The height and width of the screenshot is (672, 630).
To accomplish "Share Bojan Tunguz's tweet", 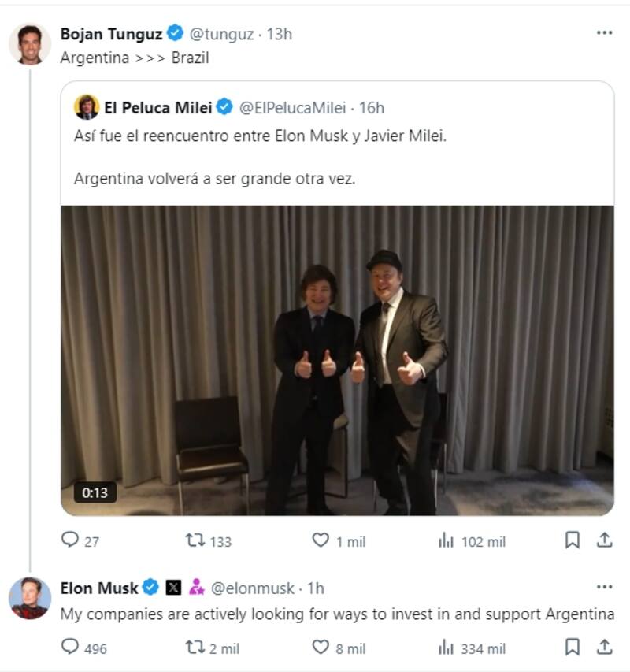I will click(x=605, y=540).
